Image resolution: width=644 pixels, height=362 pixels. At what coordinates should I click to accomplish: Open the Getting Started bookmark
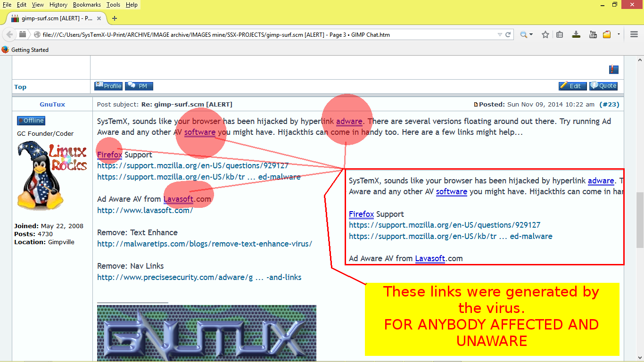point(30,49)
